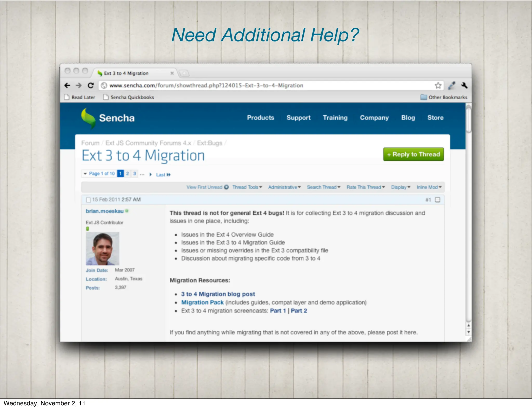The height and width of the screenshot is (409, 532).
Task: Open the Thread Tools dropdown
Action: click(247, 187)
